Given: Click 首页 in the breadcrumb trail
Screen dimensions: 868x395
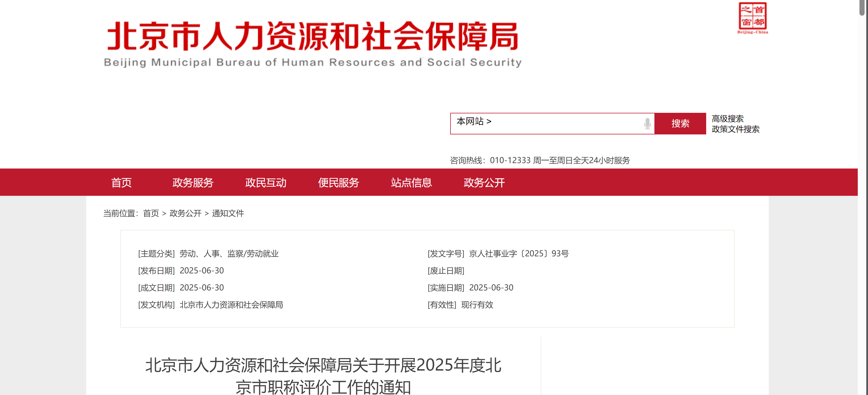Looking at the screenshot, I should [151, 213].
